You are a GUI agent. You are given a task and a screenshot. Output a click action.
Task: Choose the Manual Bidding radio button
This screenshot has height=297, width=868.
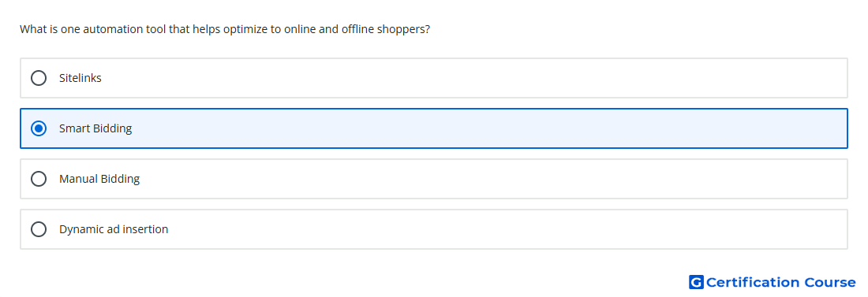[x=39, y=179]
